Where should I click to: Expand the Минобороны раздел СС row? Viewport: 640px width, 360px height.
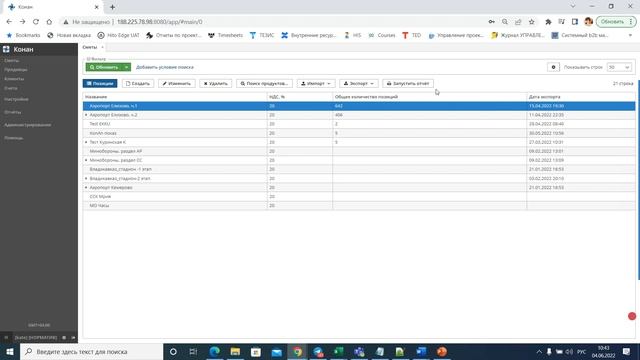pos(86,160)
